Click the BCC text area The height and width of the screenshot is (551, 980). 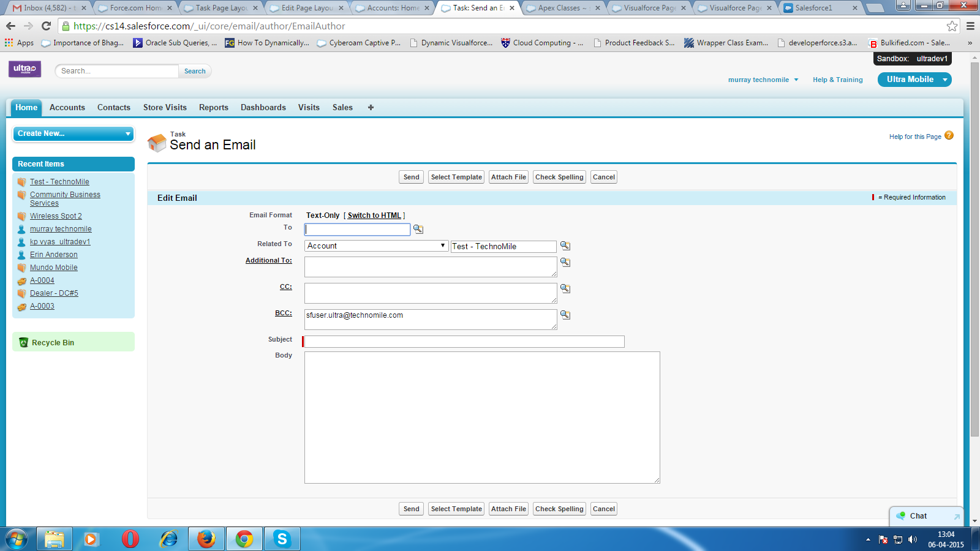tap(431, 320)
